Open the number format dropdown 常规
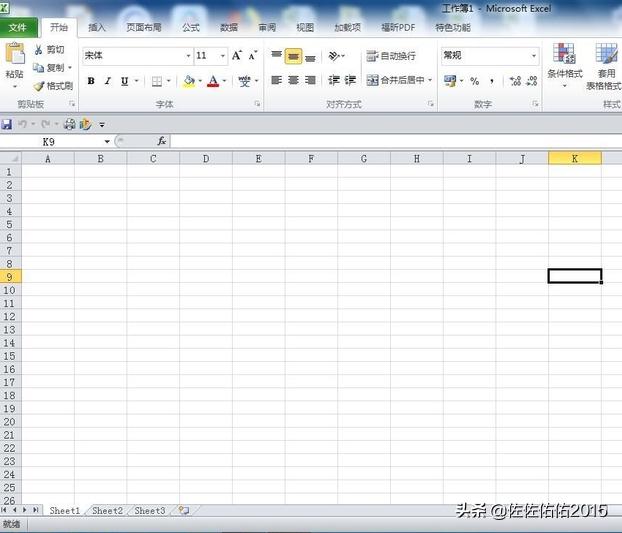This screenshot has width=622, height=533. pos(533,56)
